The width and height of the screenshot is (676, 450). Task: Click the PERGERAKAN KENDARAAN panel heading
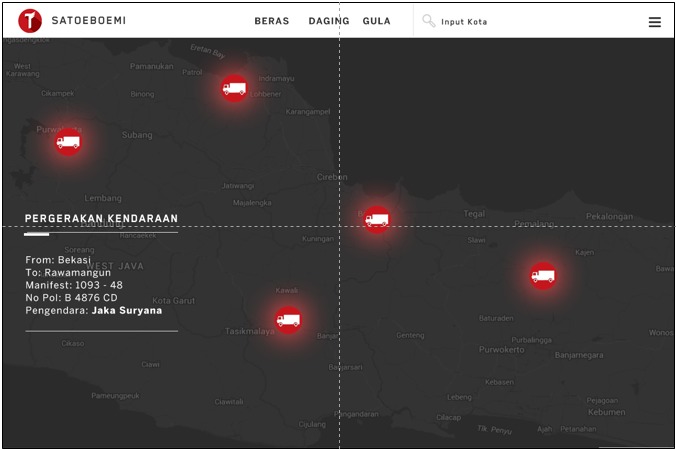(x=101, y=219)
